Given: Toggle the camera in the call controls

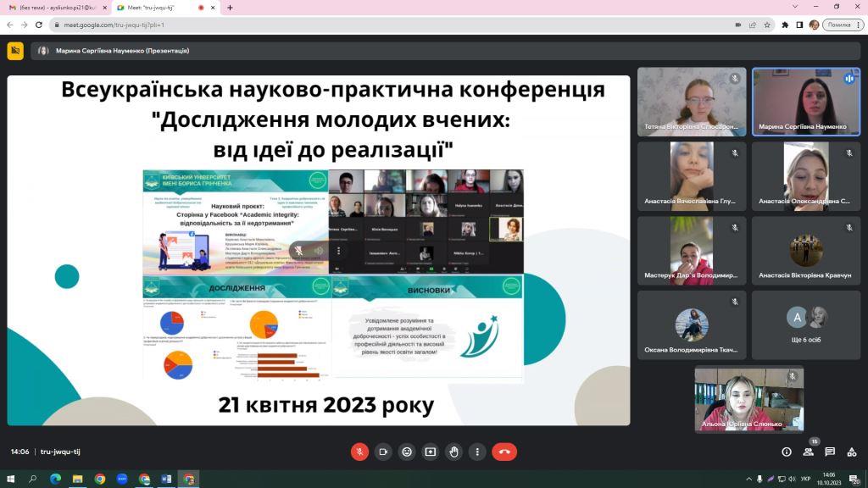Looking at the screenshot, I should pyautogui.click(x=383, y=452).
